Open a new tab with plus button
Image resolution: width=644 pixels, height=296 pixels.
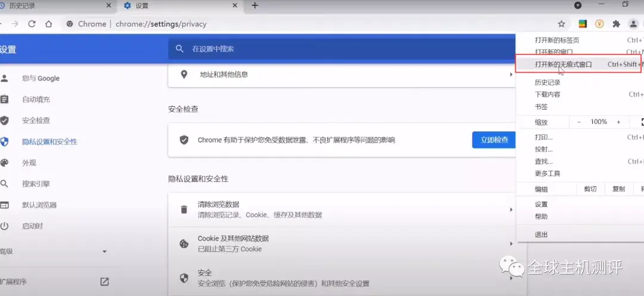(x=255, y=6)
